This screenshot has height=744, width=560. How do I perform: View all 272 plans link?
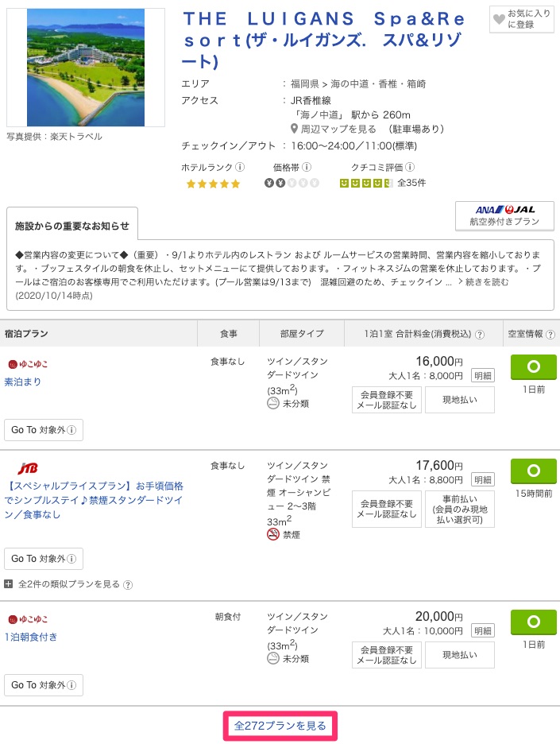[280, 726]
